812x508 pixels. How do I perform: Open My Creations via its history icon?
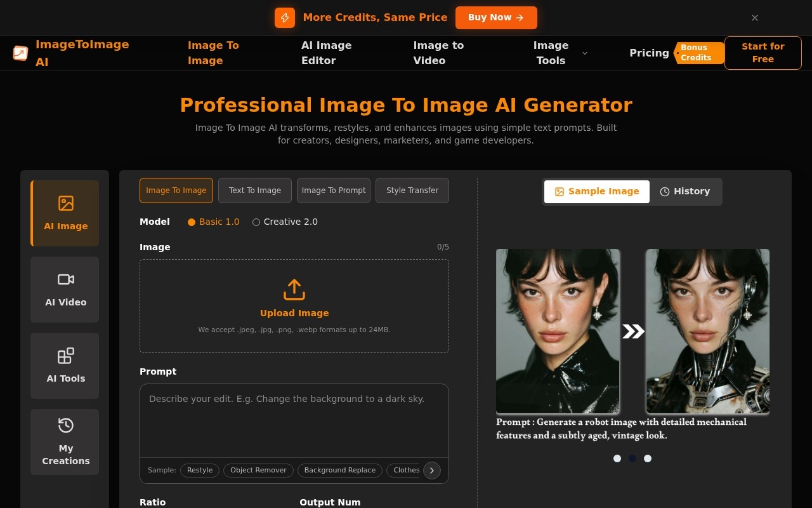click(x=66, y=425)
